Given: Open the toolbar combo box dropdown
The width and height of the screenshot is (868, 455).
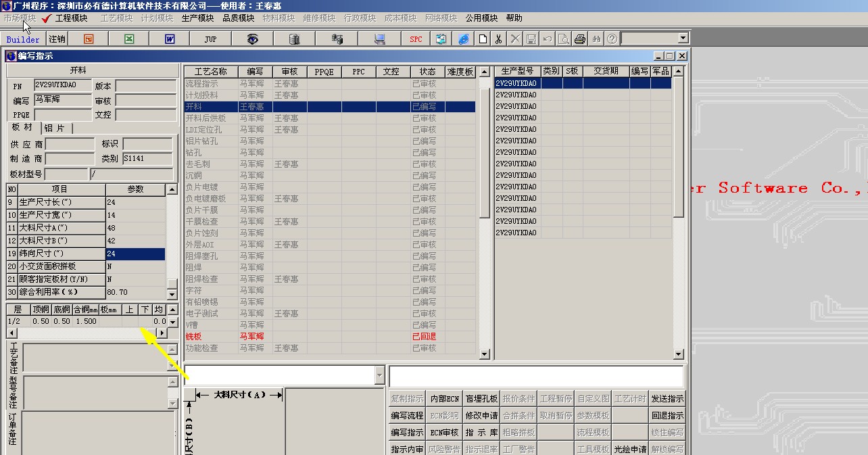Looking at the screenshot, I should coord(683,39).
